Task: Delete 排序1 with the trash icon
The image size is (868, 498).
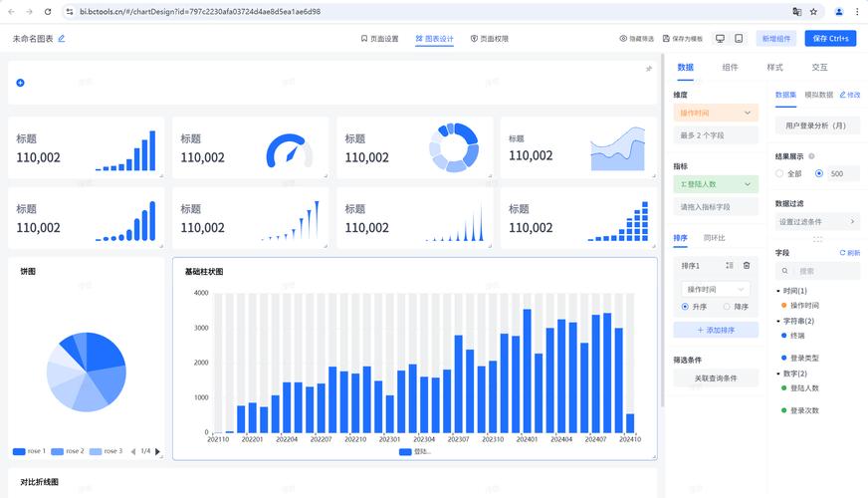Action: coord(747,265)
